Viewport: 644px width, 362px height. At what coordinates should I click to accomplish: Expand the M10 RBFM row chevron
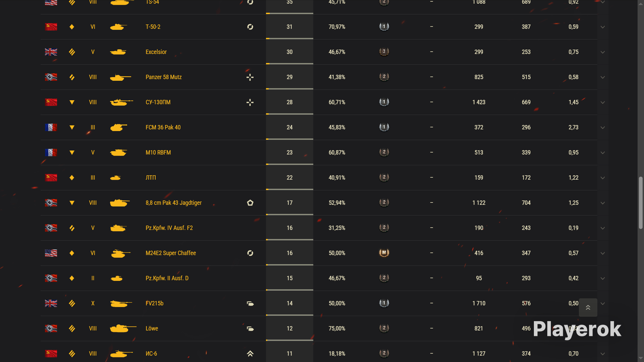tap(603, 153)
